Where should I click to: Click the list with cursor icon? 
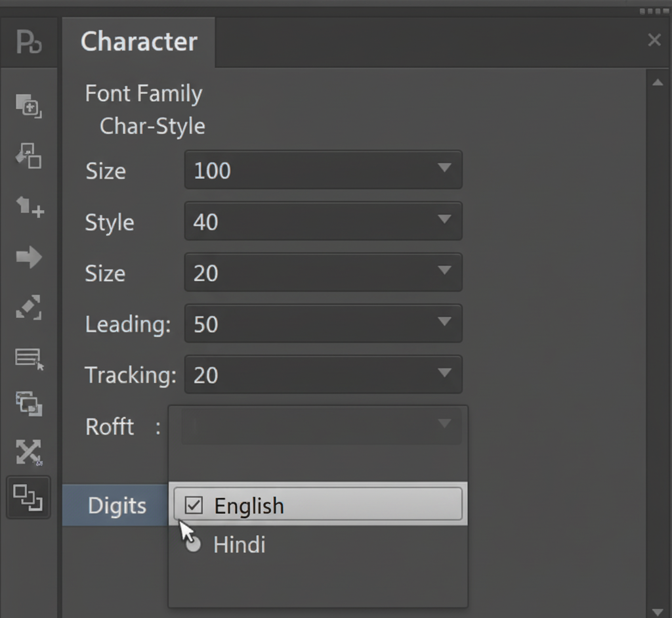(x=29, y=358)
